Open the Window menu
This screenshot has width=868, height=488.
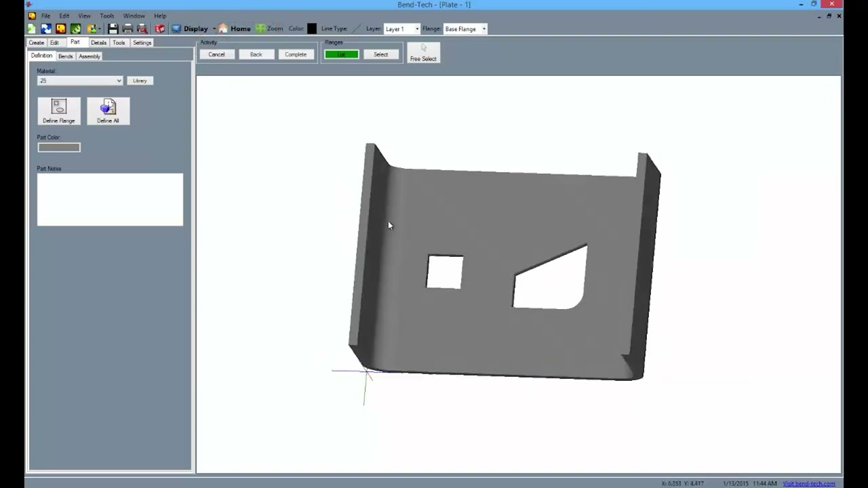pos(134,16)
